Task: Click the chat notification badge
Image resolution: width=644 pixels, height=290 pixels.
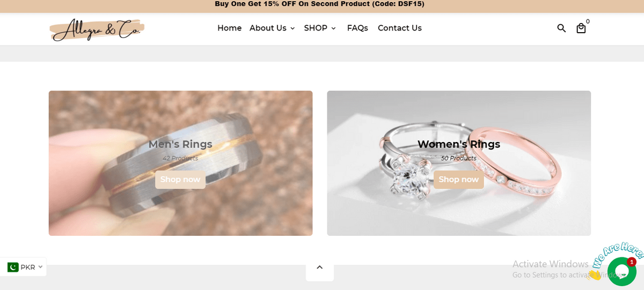Action: [x=632, y=262]
